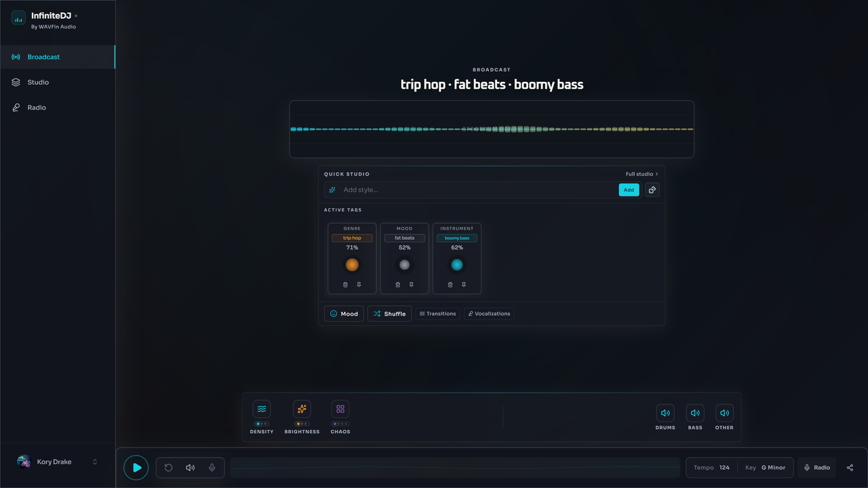Select the boomy bass instrument tag
868x488 pixels.
point(457,238)
